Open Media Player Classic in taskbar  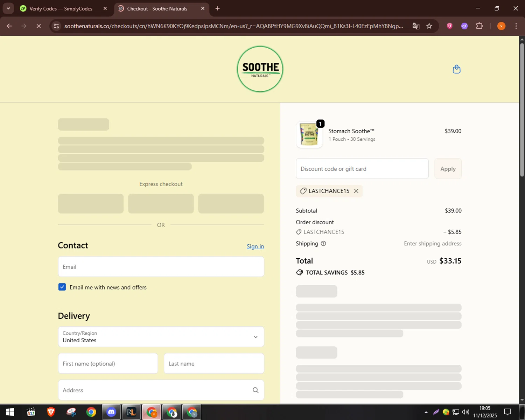[31, 412]
